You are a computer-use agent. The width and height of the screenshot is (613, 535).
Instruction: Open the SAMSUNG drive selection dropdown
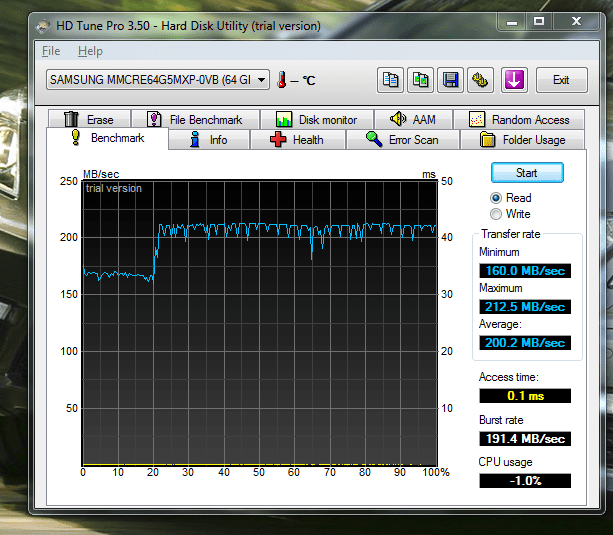pyautogui.click(x=158, y=80)
